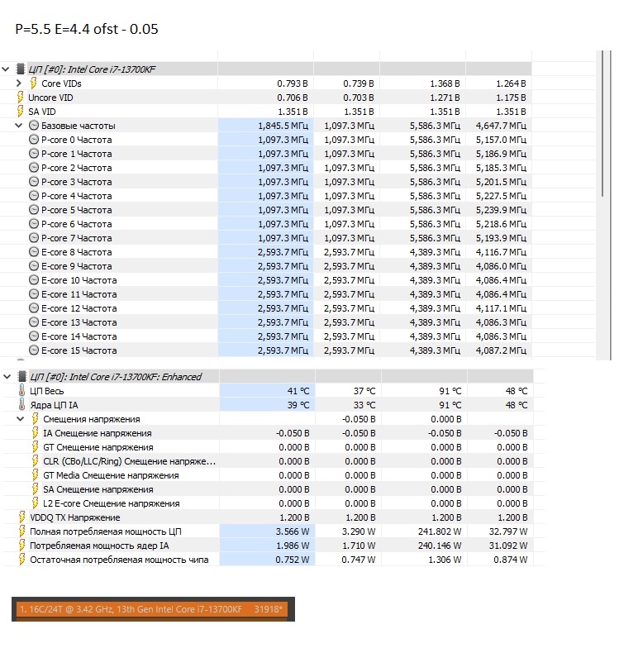Click lightning icon for Потребляемая мощность ядер IA

click(21, 546)
